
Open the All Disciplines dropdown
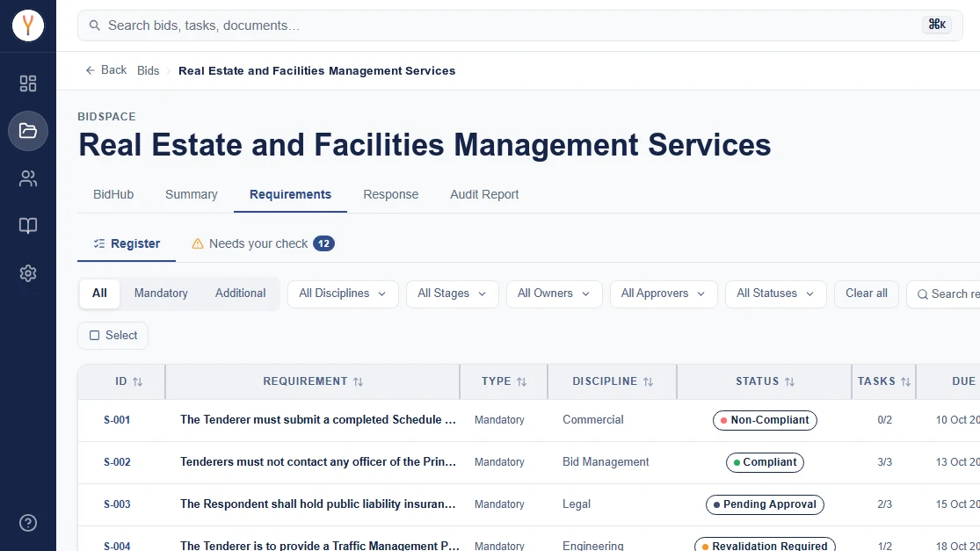(x=343, y=294)
